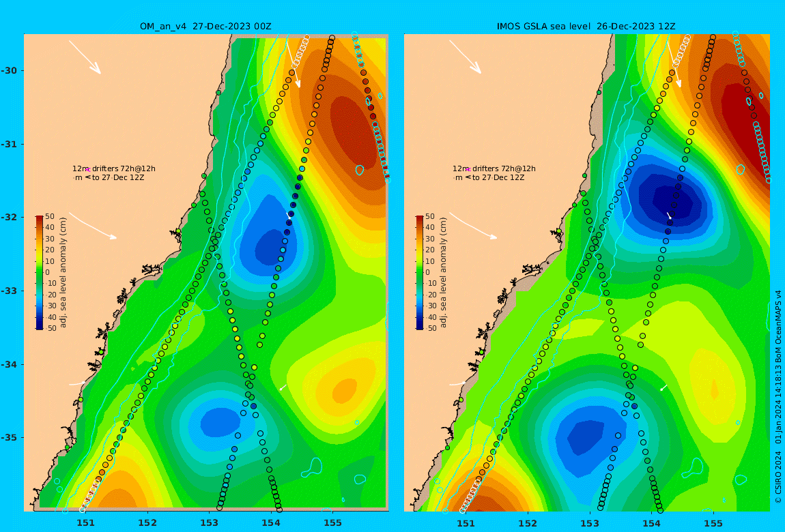The image size is (785, 532).
Task: Click longitude label 154 under the right map
Action: point(651,523)
